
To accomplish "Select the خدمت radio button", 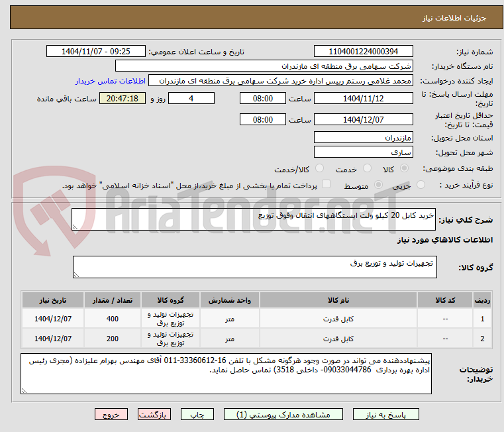I will [x=367, y=168].
